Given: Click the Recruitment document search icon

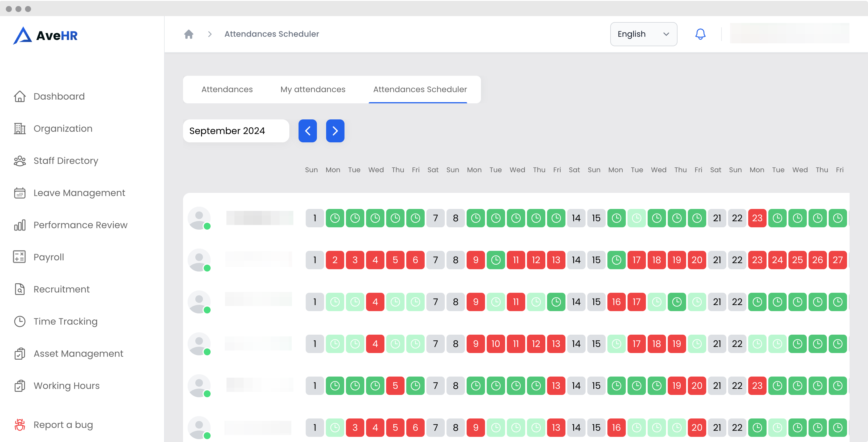Looking at the screenshot, I should [x=20, y=289].
